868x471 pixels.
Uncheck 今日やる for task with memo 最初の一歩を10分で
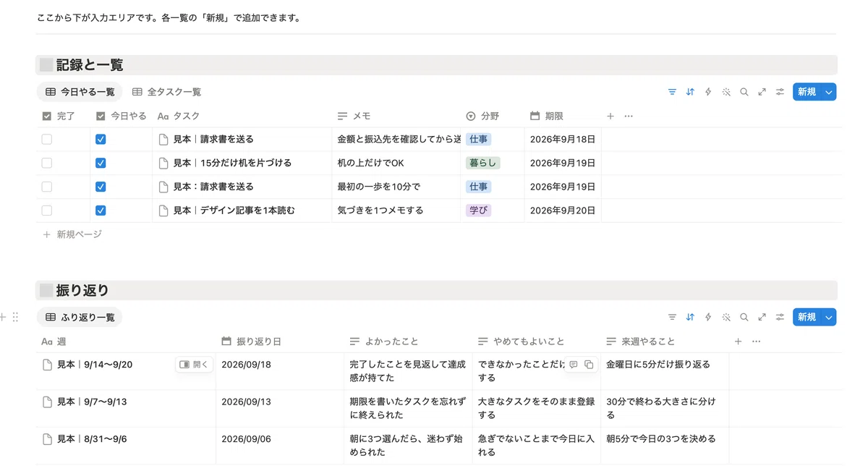pos(101,187)
